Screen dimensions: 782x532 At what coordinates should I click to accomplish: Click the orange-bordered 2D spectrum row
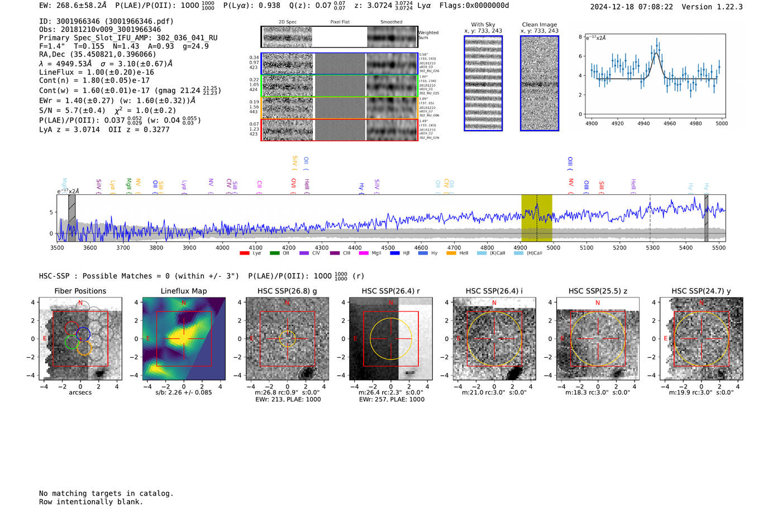point(339,108)
